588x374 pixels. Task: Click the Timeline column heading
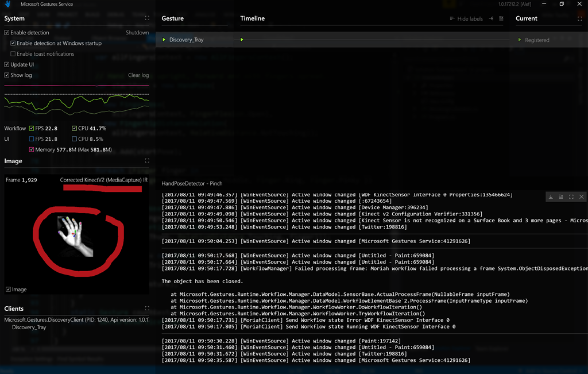[253, 18]
